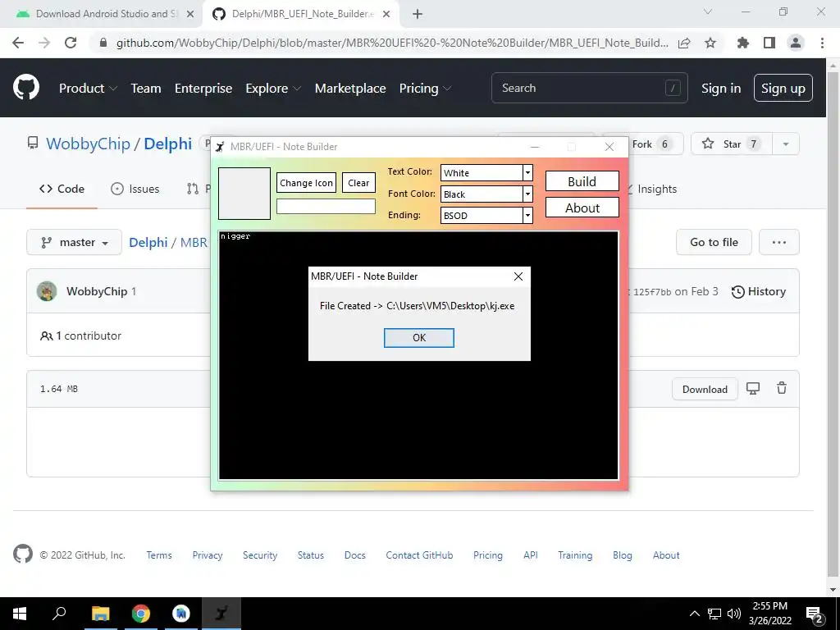Screen dimensions: 840x630
Task: Click OK in the File Created dialog
Action: 419,337
